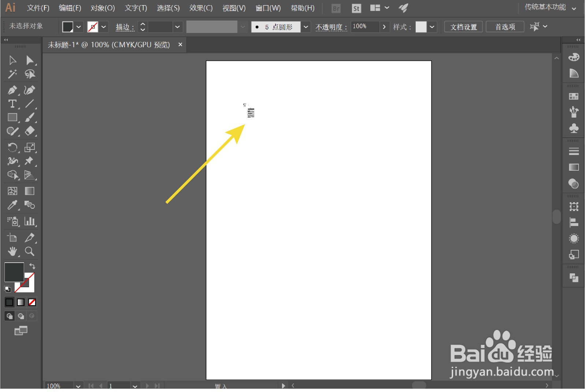Set paint mode to None

32,302
